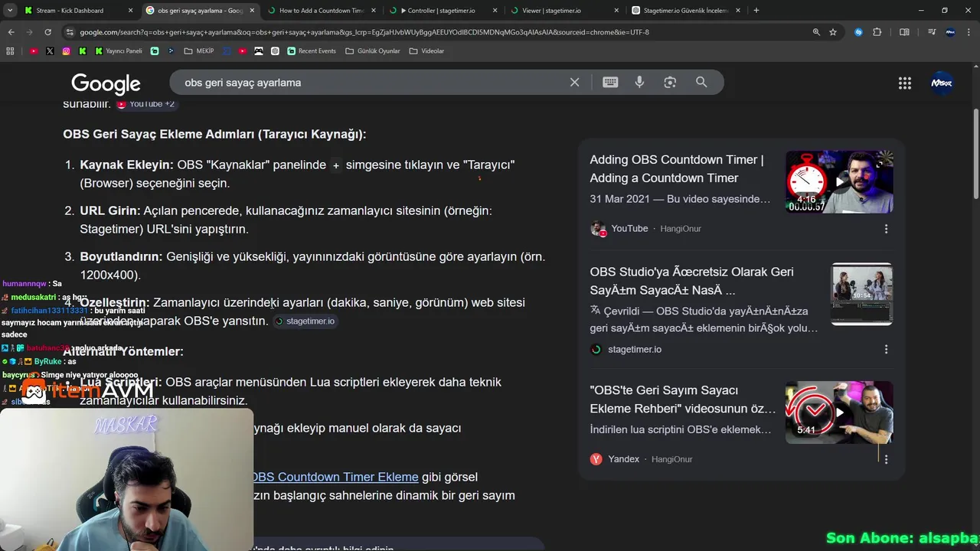
Task: Open the OBS Countdown Timer Ekleme link
Action: [x=335, y=477]
